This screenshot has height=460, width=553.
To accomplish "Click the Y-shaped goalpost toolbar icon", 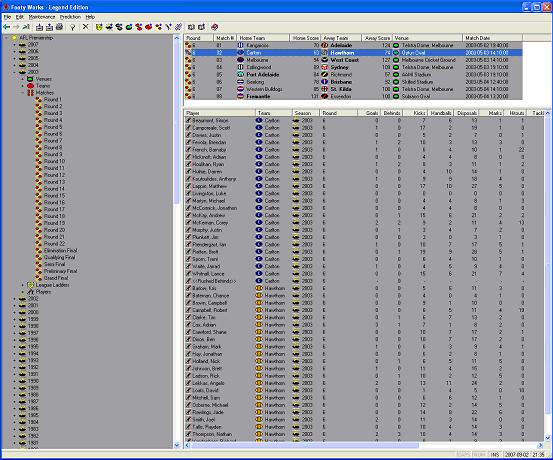I will click(169, 27).
